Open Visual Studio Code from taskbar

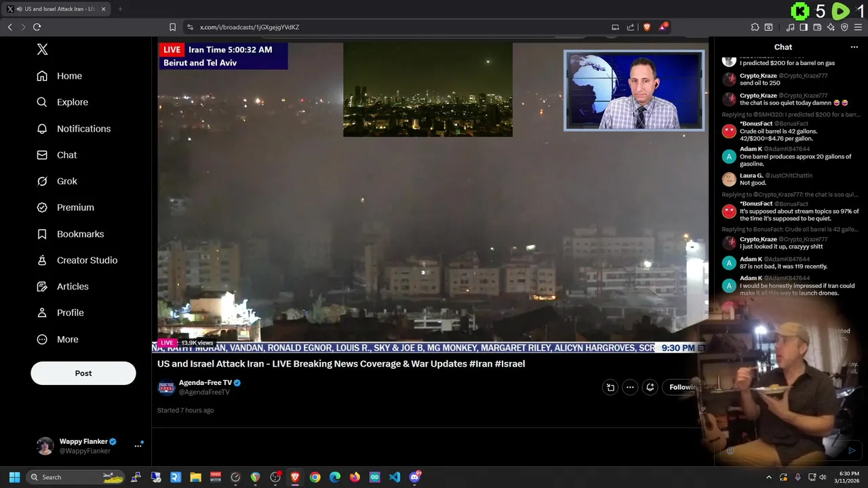click(x=395, y=477)
